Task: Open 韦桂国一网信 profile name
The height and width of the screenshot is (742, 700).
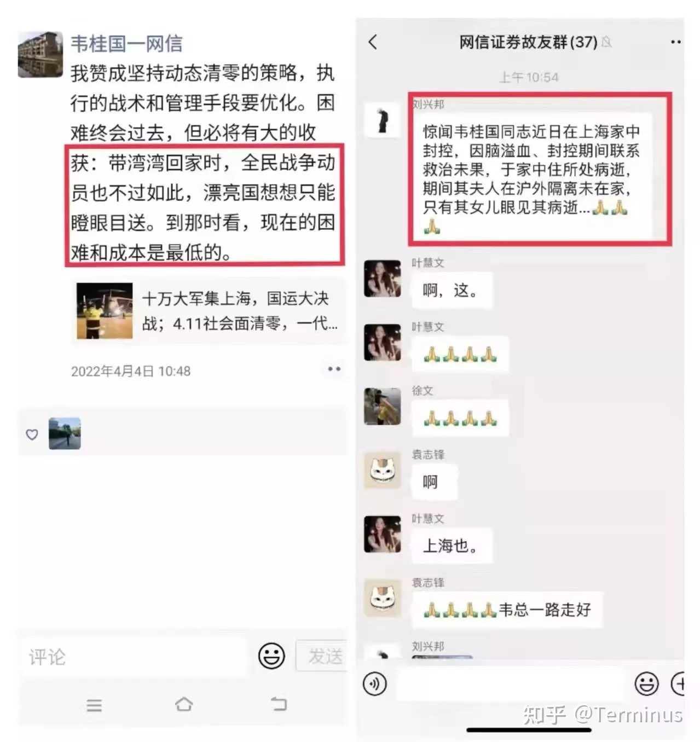Action: [126, 44]
